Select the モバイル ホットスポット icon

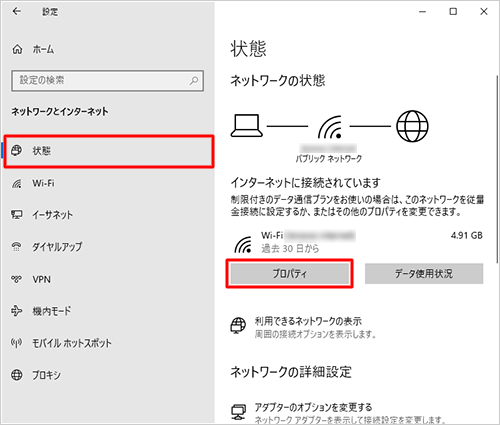coord(17,343)
